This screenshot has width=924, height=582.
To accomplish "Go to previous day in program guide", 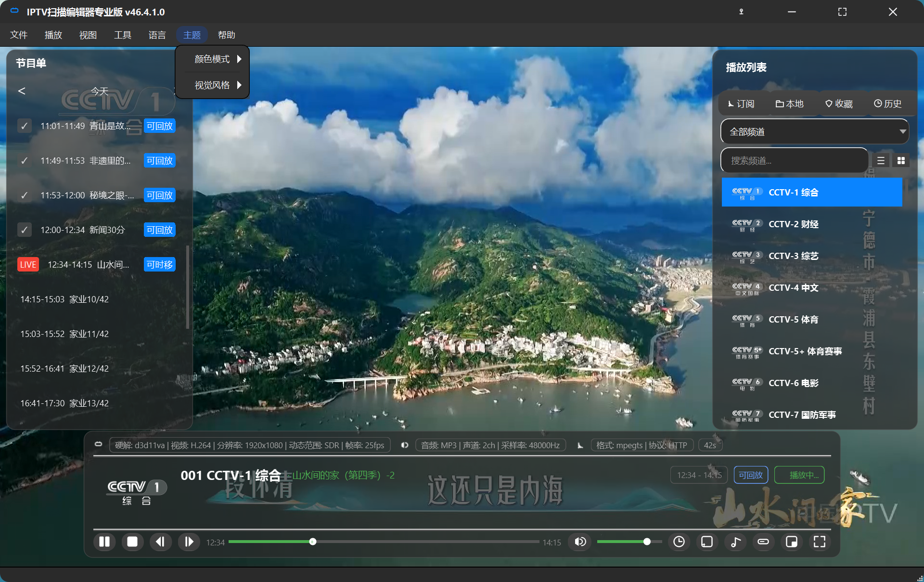I will (x=22, y=91).
